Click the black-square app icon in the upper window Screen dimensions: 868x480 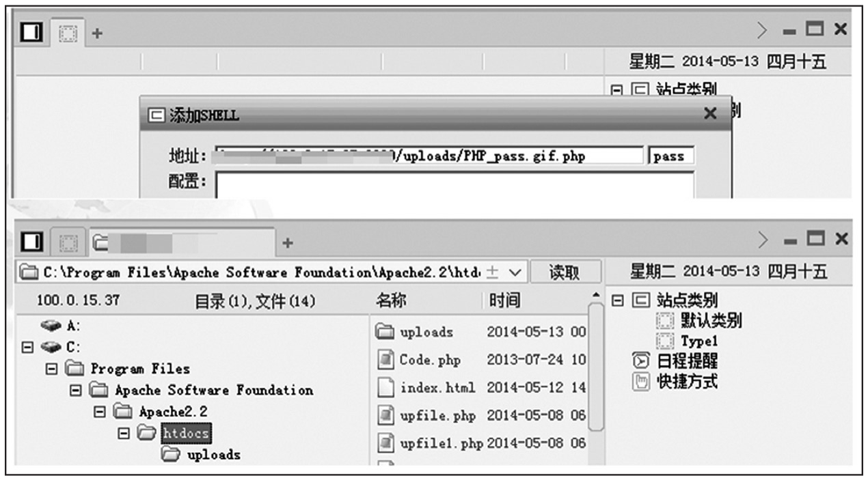point(33,31)
